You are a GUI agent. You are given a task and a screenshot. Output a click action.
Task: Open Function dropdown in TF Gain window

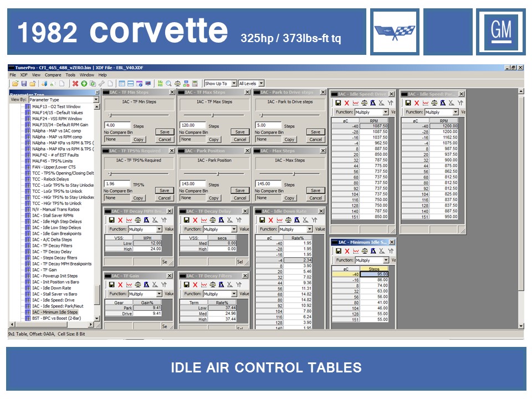tap(159, 294)
